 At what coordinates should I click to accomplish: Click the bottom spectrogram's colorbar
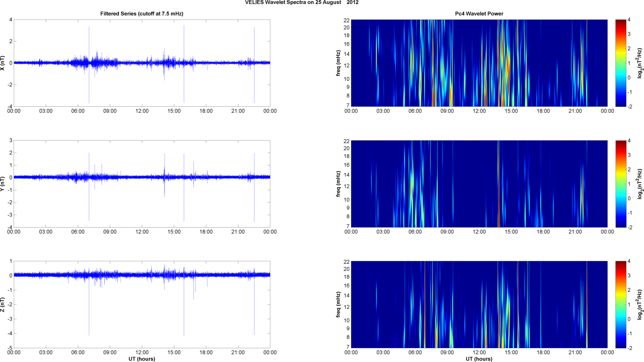pos(621,305)
